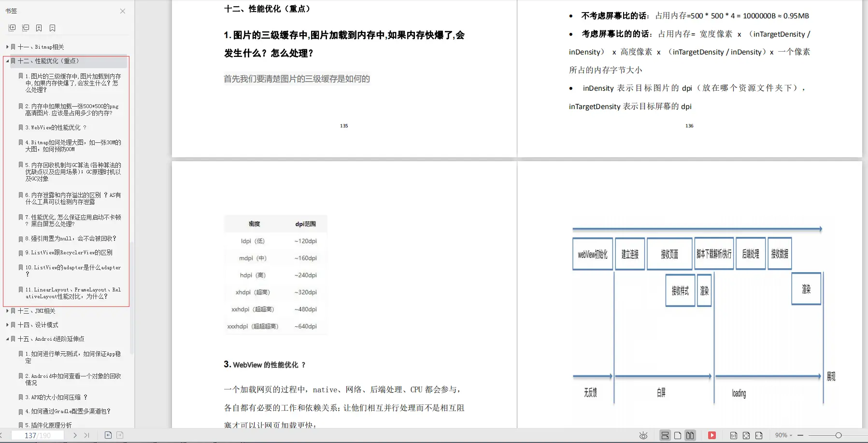Open bookmark 5. 插件化原理分析
Screen dimensions: 868x443
coord(49,425)
